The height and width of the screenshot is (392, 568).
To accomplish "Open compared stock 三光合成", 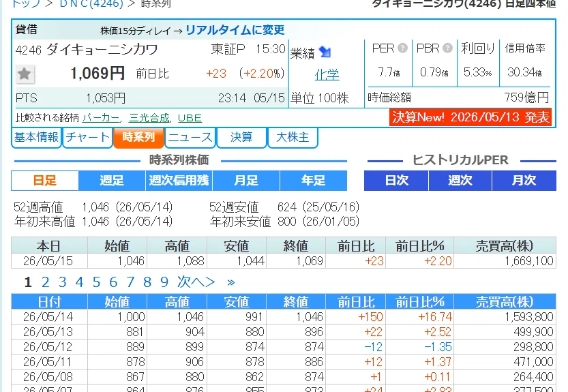I will [x=149, y=118].
